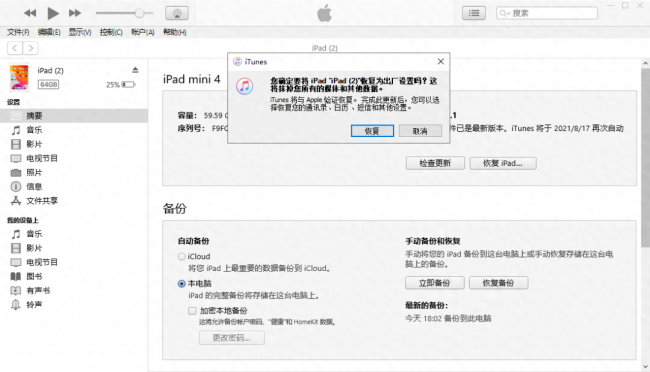Click the play button
Viewport: 650px width, 372px height.
[53, 13]
